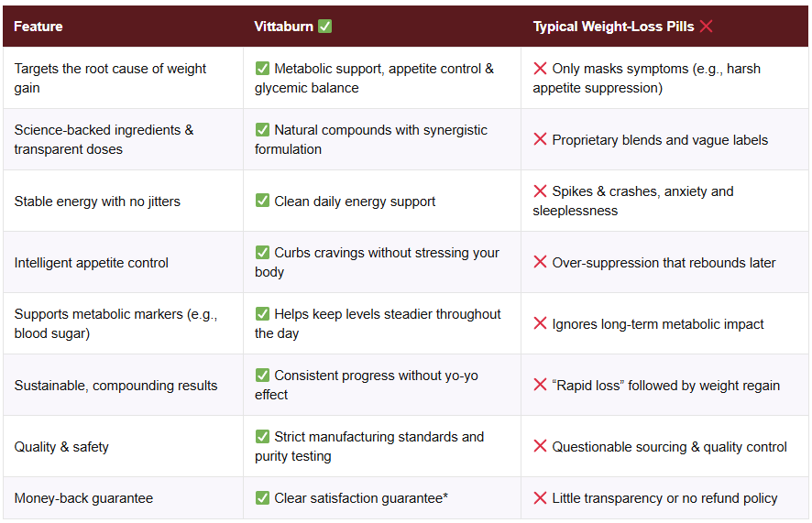Image resolution: width=812 pixels, height=523 pixels.
Task: Click the Feature column header
Action: (x=38, y=27)
